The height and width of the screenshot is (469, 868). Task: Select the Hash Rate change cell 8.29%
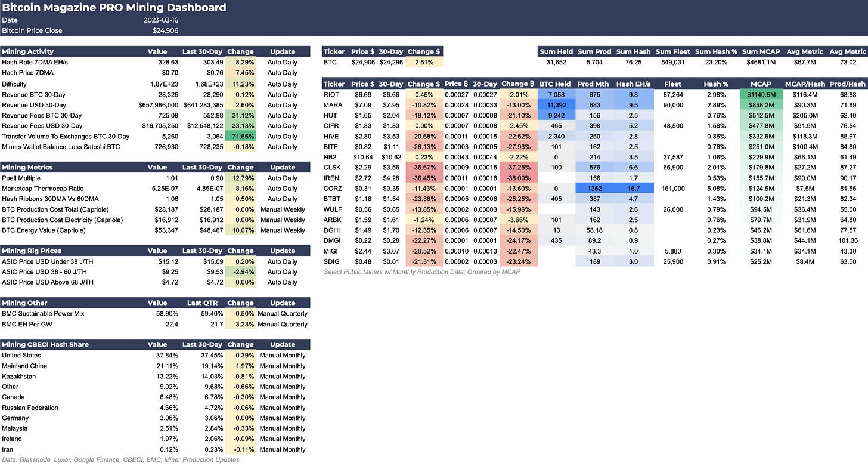(x=240, y=62)
